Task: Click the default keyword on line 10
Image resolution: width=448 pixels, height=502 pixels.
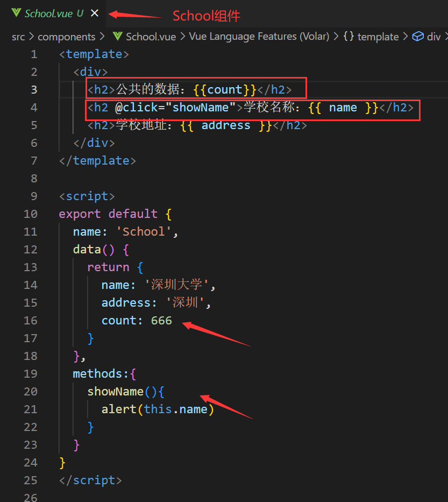Action: click(x=133, y=214)
